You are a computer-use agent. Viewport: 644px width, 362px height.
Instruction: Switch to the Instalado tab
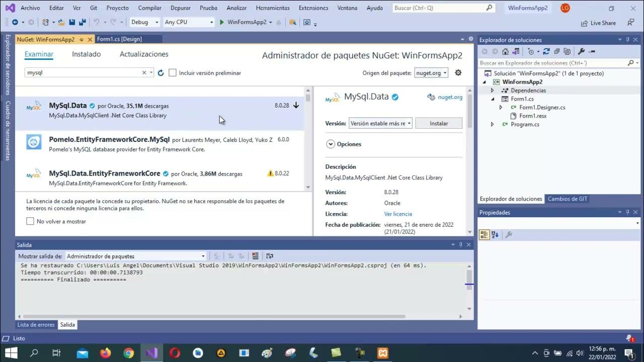coord(86,54)
